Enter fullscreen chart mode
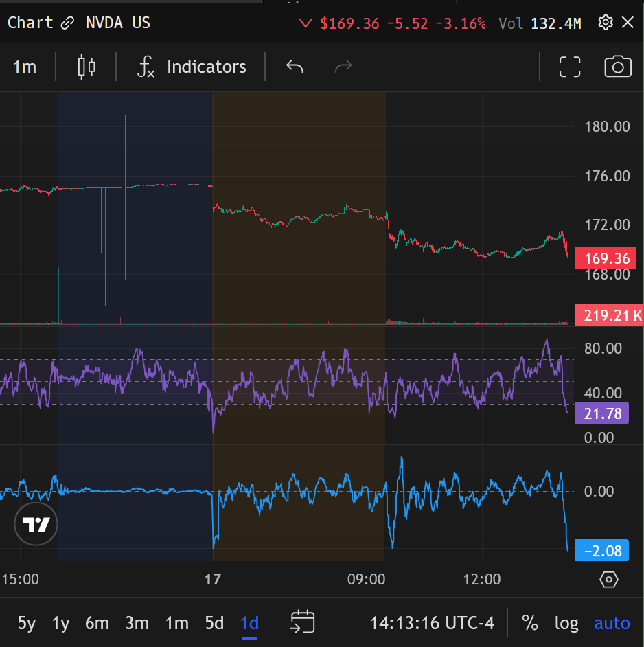This screenshot has height=647, width=644. coord(570,67)
